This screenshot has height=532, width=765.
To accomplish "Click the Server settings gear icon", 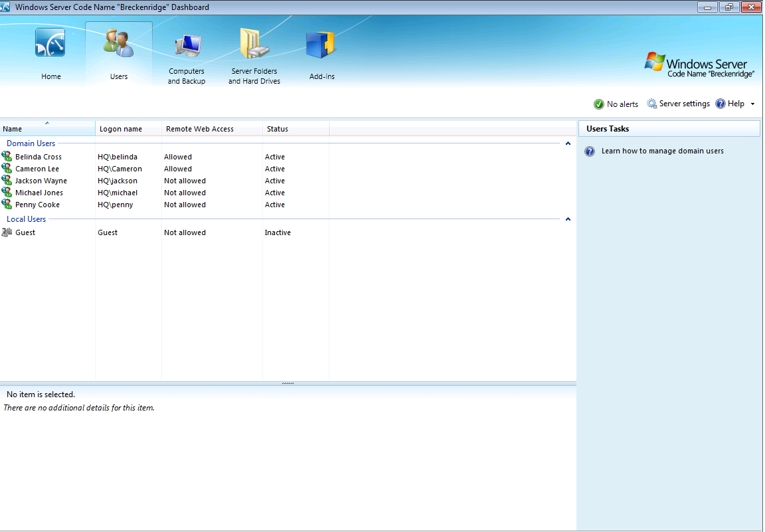I will point(652,104).
